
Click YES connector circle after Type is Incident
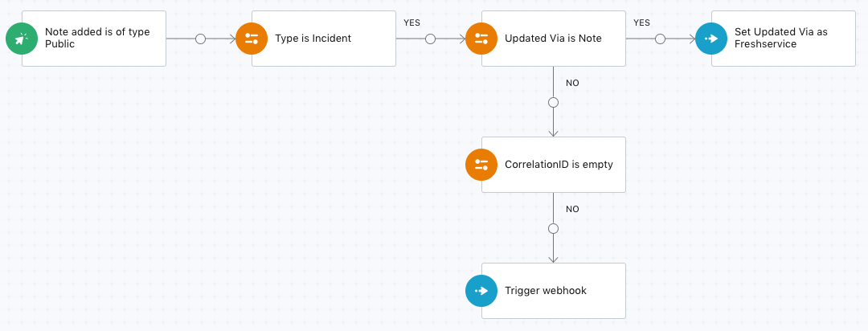430,39
